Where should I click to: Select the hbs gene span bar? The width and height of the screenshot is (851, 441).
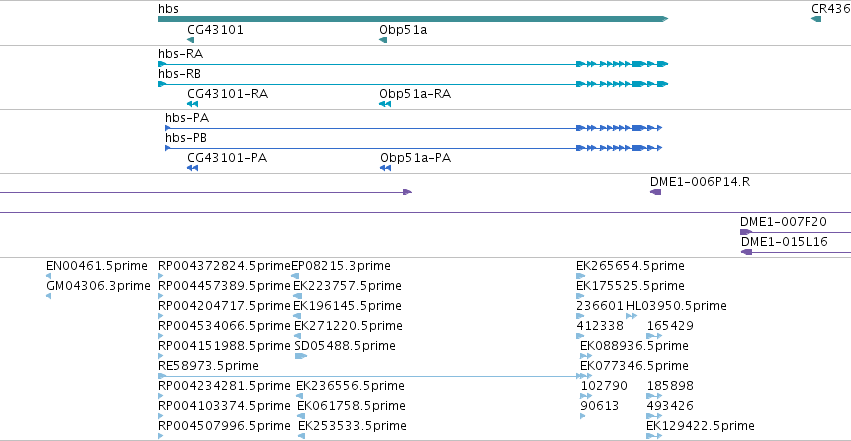[413, 19]
